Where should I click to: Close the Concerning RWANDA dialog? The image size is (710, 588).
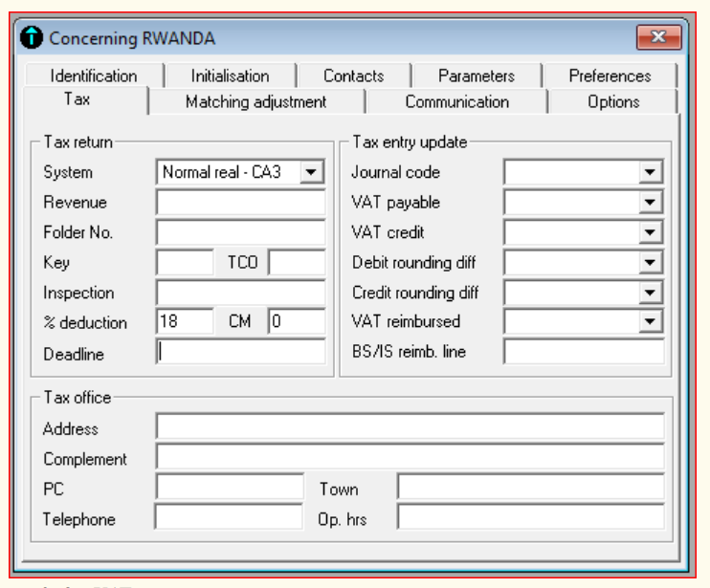pos(659,36)
